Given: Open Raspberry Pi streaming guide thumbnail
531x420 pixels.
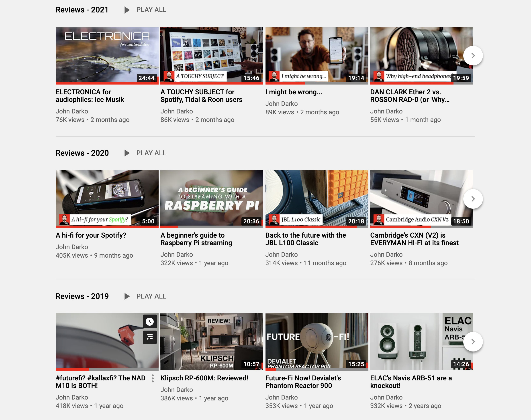Looking at the screenshot, I should click(212, 198).
